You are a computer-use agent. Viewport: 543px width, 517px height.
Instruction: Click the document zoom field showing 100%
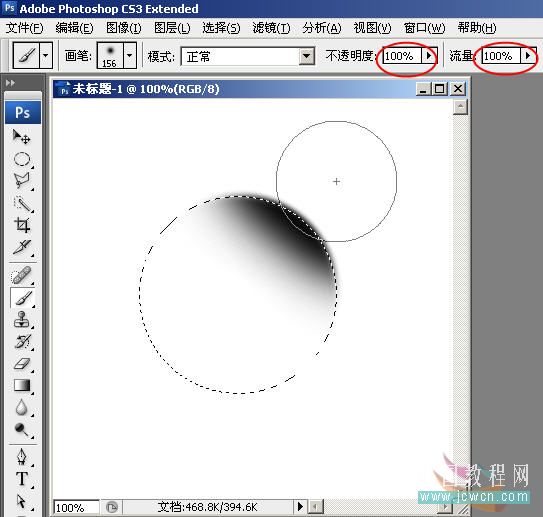point(76,508)
